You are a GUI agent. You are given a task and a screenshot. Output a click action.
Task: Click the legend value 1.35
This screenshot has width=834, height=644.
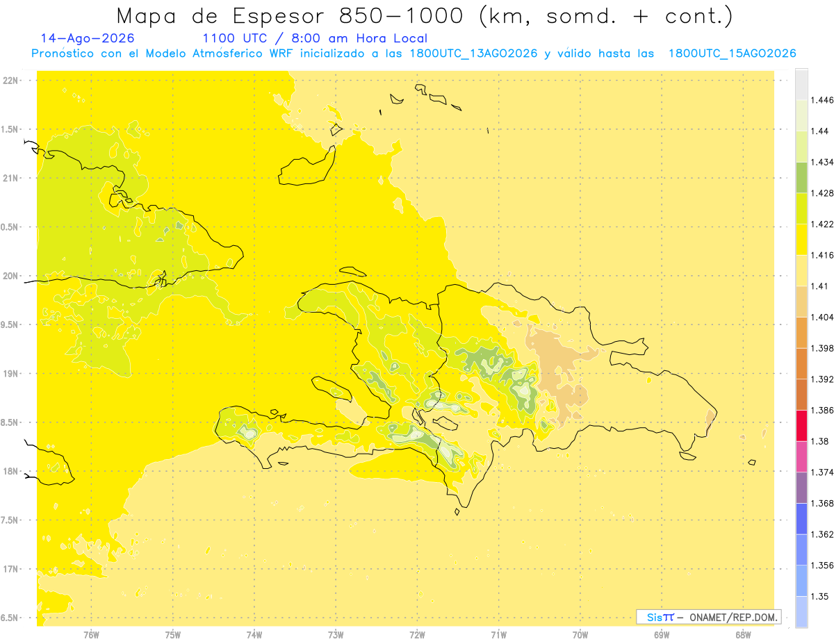coord(820,596)
